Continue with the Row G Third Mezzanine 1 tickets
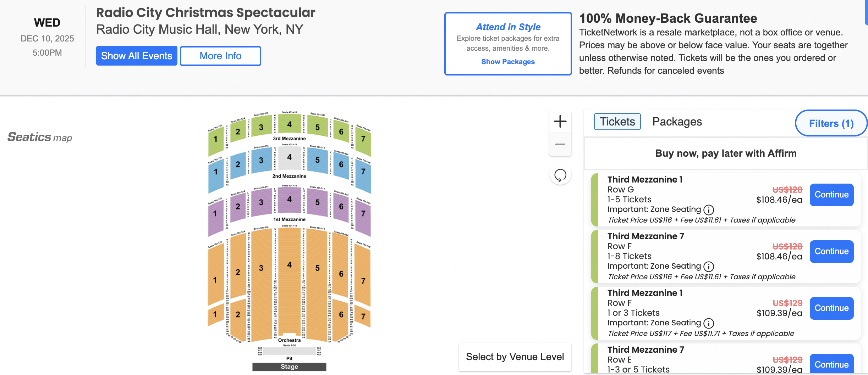The width and height of the screenshot is (868, 375). tap(831, 195)
